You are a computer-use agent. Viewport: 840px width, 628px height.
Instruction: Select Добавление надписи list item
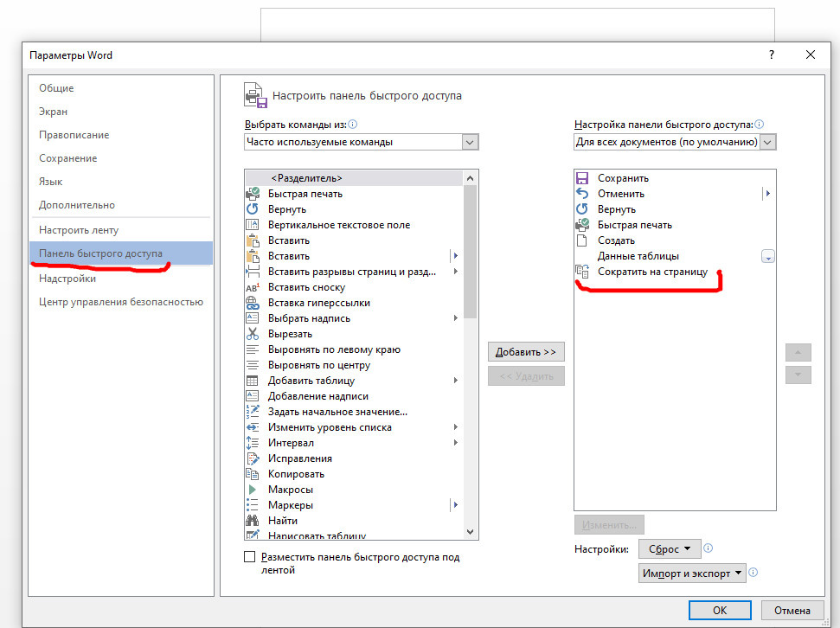(x=354, y=396)
